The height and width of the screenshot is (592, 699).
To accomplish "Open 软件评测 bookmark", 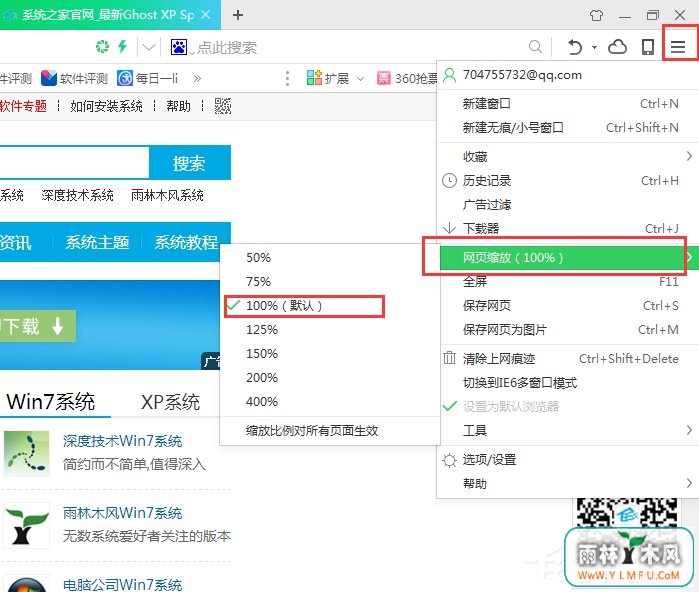I will click(x=74, y=78).
